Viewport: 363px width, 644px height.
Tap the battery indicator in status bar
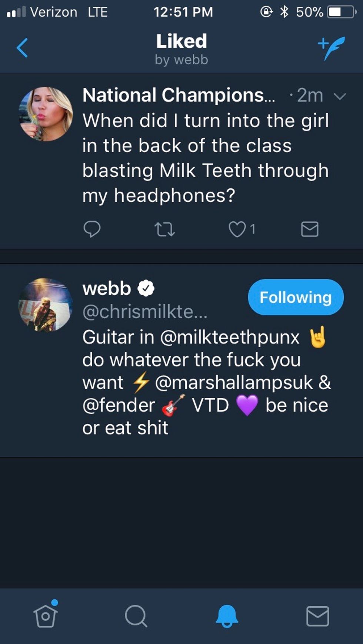click(341, 12)
